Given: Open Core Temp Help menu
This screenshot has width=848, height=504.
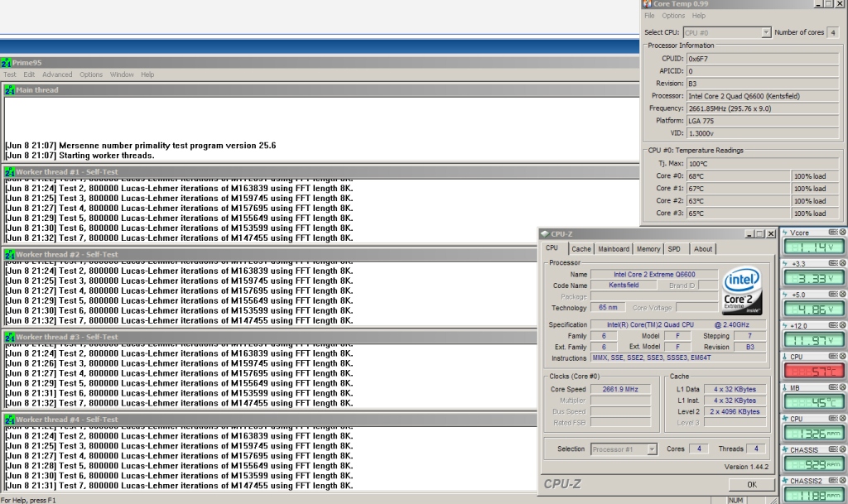Looking at the screenshot, I should coord(699,16).
